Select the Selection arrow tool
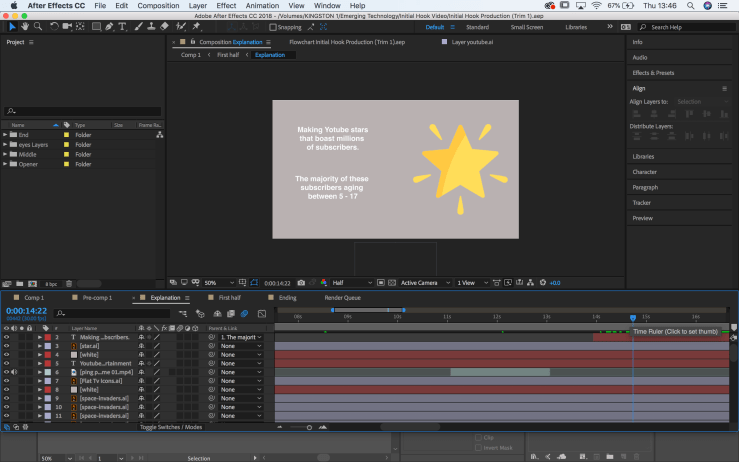 12,27
